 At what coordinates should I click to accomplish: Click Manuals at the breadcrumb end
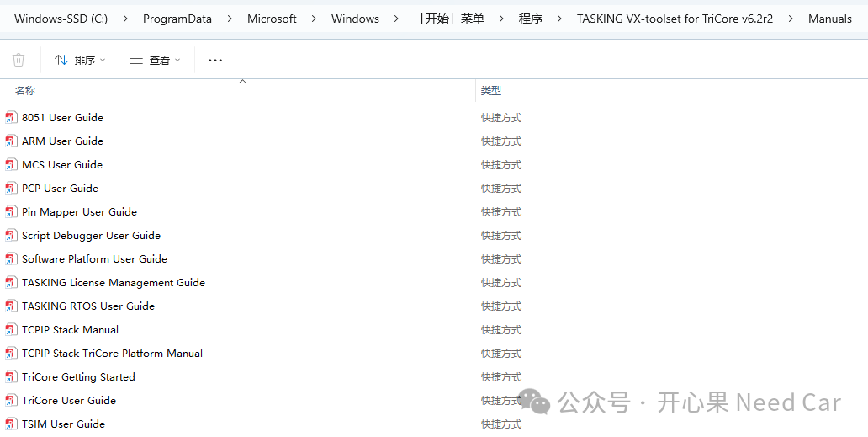coord(830,19)
